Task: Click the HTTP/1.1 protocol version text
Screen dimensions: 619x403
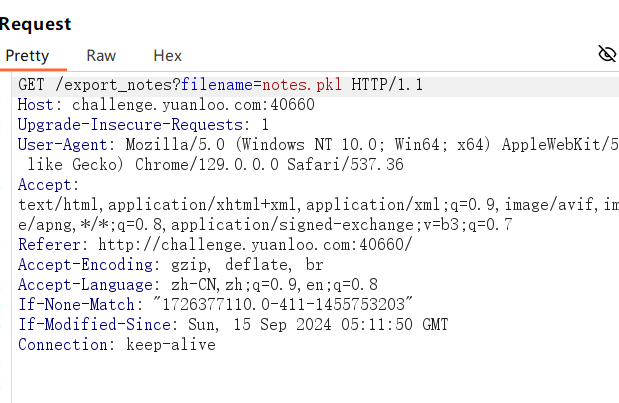Action: click(387, 85)
